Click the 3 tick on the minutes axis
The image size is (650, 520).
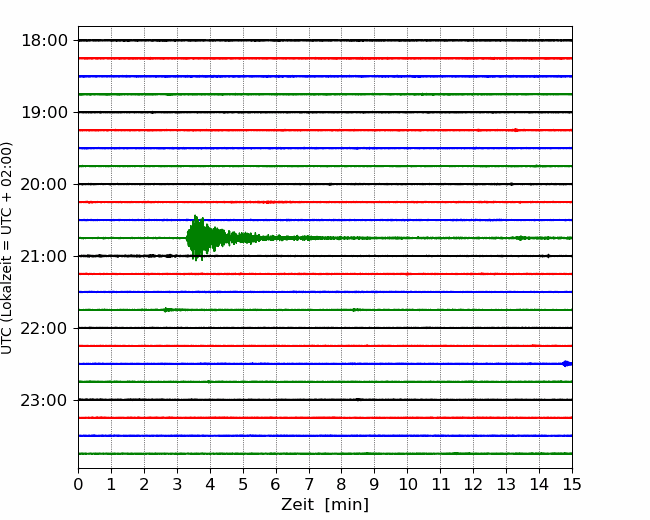(177, 485)
